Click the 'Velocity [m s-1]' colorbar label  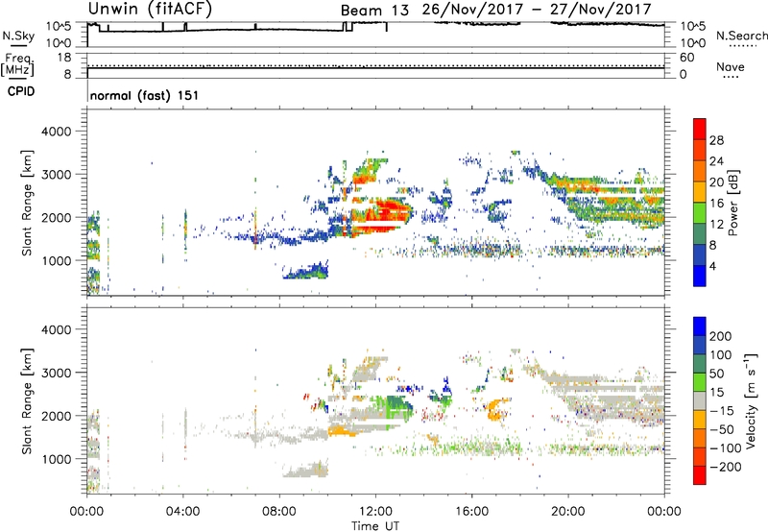750,400
